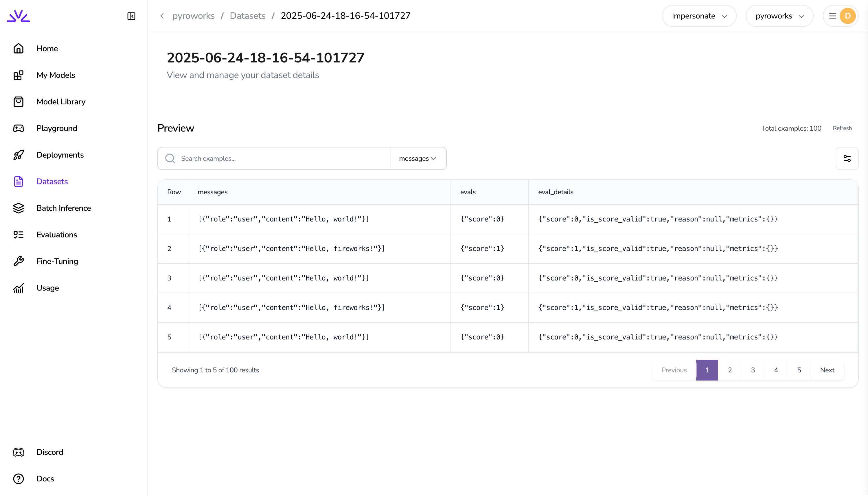Click the Docs question mark icon

pos(18,479)
